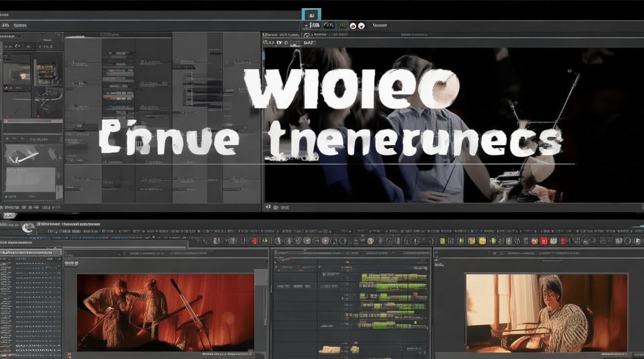Click the red circular record icon in preview toolbar
The image size is (644, 359).
point(353,26)
